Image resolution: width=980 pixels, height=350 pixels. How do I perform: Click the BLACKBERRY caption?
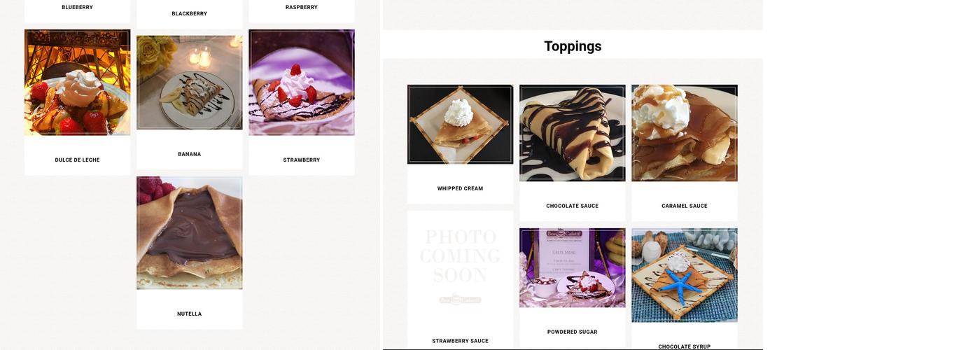(x=190, y=13)
